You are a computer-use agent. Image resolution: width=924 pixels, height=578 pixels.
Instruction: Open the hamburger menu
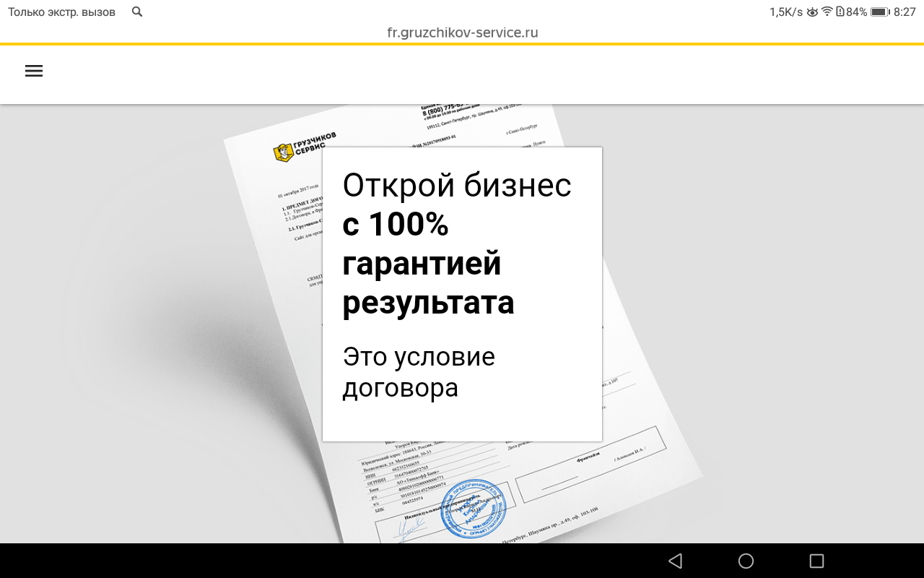tap(34, 71)
